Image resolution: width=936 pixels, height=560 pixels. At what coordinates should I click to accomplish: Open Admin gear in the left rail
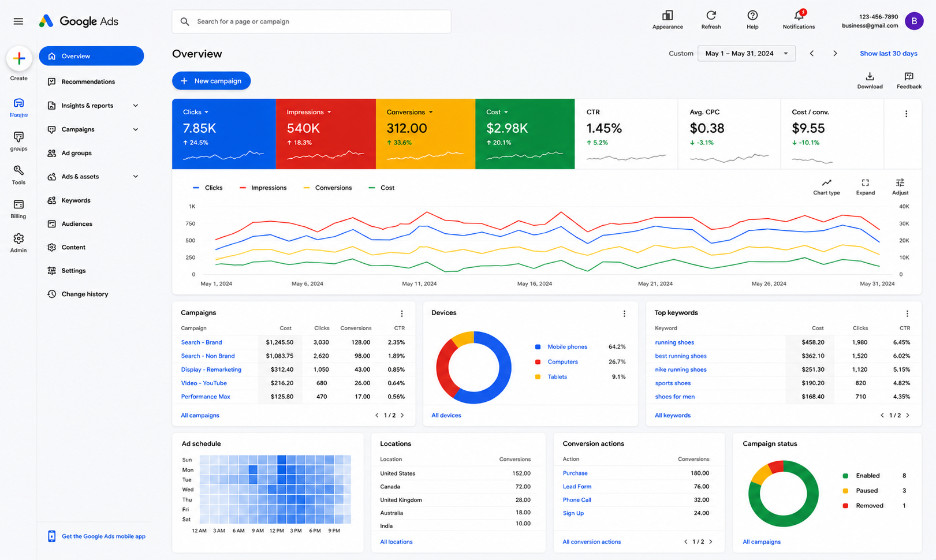[x=18, y=243]
